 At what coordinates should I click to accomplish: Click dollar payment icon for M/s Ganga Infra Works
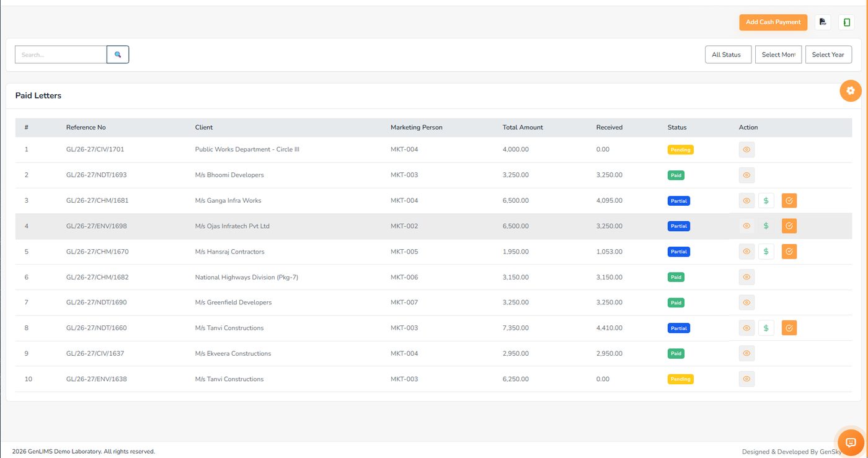766,201
